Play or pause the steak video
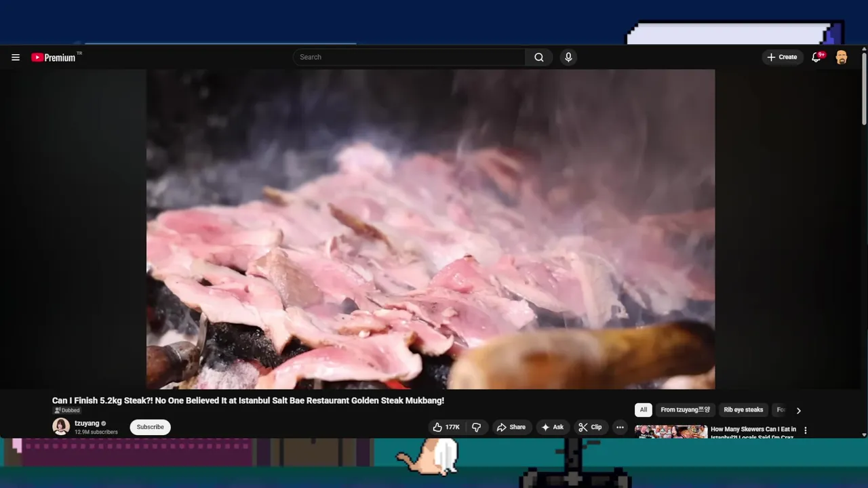The image size is (868, 488). pyautogui.click(x=431, y=229)
